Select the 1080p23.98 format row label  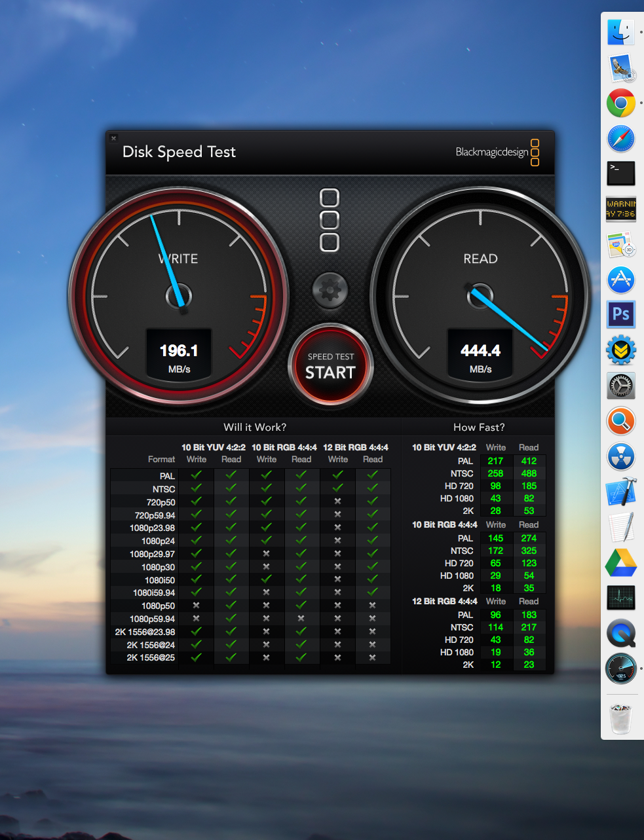[152, 528]
